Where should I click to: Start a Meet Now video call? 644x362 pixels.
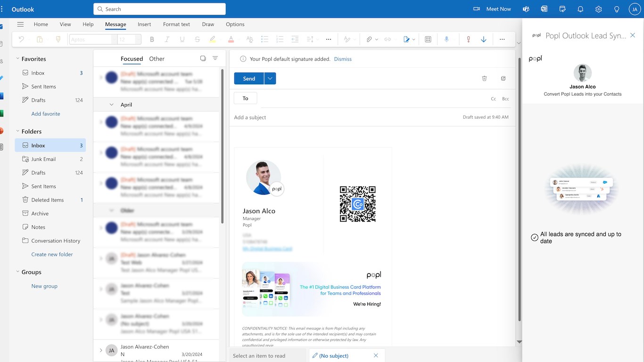tap(493, 9)
